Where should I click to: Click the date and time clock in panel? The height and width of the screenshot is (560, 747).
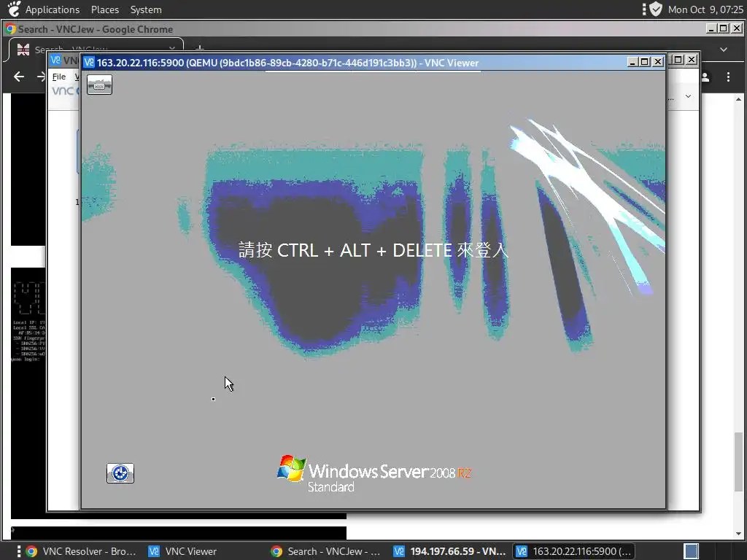(705, 9)
